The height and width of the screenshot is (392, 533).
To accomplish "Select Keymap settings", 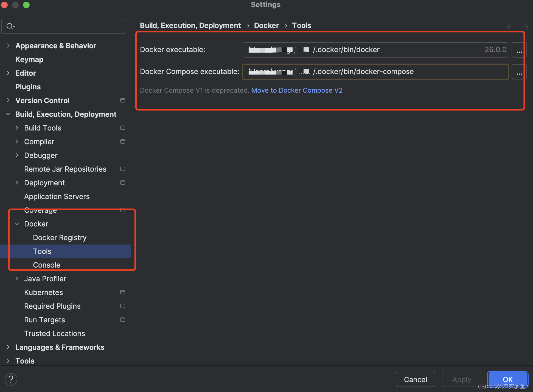I will tap(29, 59).
